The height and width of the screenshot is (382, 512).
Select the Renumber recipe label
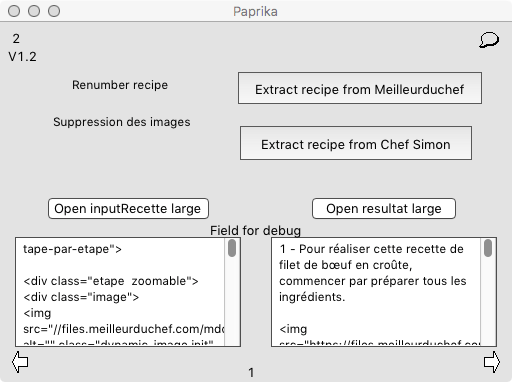point(120,85)
